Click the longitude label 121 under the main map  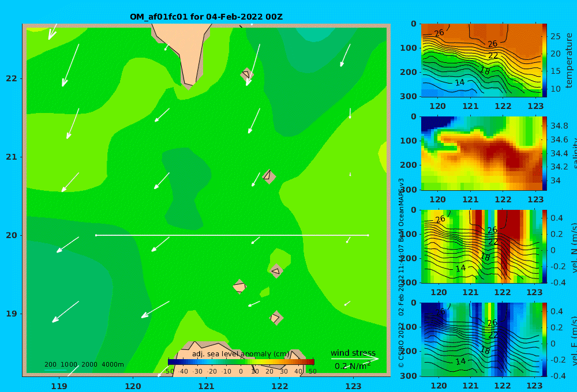(x=206, y=386)
